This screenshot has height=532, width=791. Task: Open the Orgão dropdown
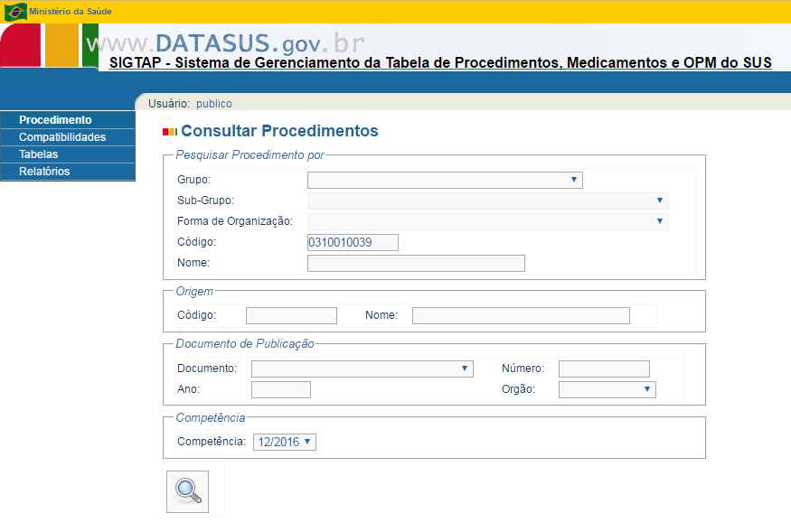click(607, 389)
